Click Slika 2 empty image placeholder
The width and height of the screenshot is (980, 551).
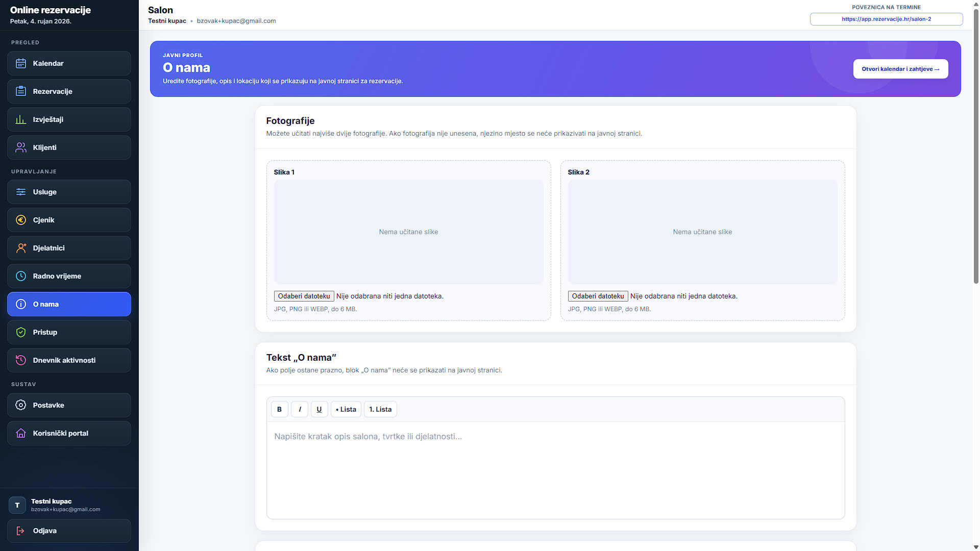(702, 232)
